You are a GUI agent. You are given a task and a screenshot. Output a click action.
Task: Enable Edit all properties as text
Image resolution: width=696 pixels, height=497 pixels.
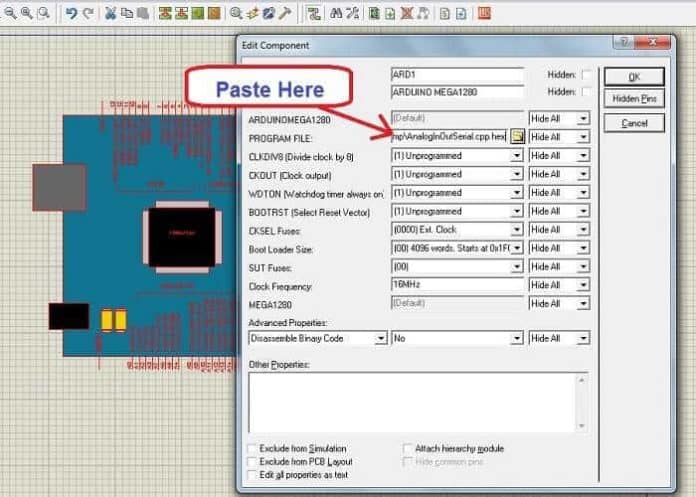tap(252, 475)
